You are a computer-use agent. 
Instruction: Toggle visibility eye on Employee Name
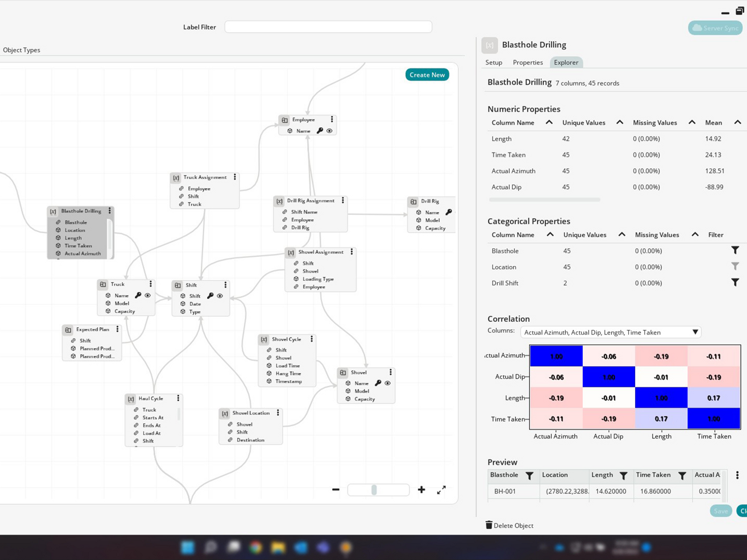(330, 131)
